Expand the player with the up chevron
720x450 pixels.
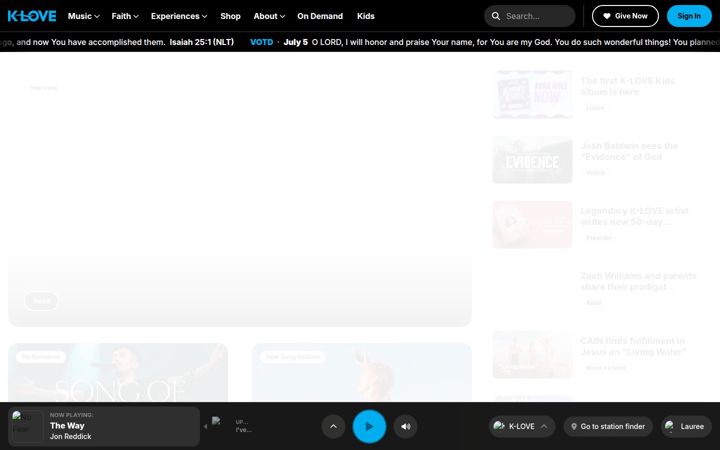coord(333,427)
